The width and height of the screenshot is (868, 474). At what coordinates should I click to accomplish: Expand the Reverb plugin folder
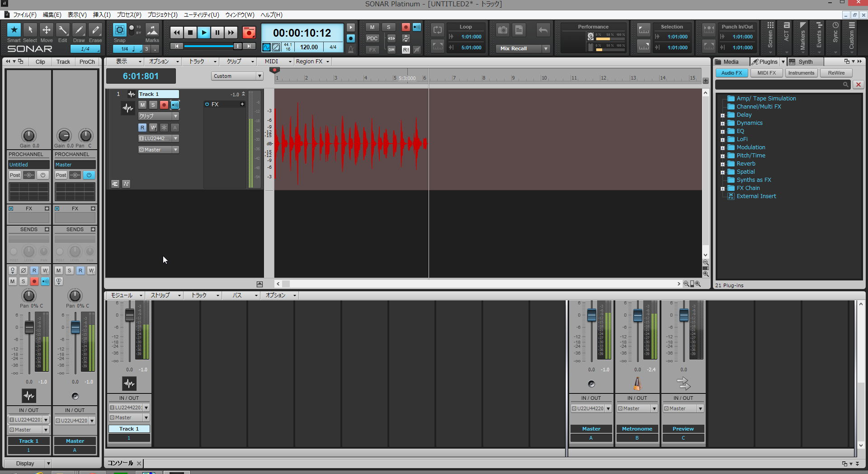722,164
